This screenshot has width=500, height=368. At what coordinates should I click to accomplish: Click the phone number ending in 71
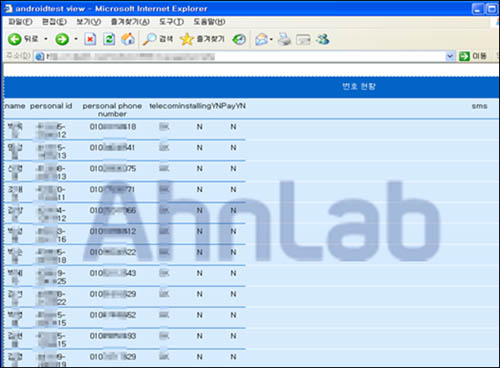[x=113, y=189]
